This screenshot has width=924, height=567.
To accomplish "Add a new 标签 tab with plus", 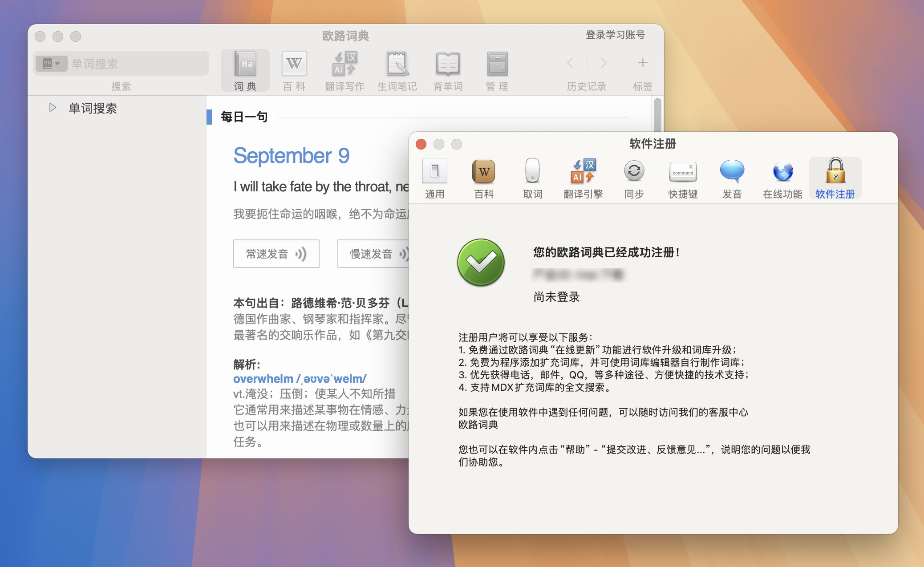I will point(643,63).
